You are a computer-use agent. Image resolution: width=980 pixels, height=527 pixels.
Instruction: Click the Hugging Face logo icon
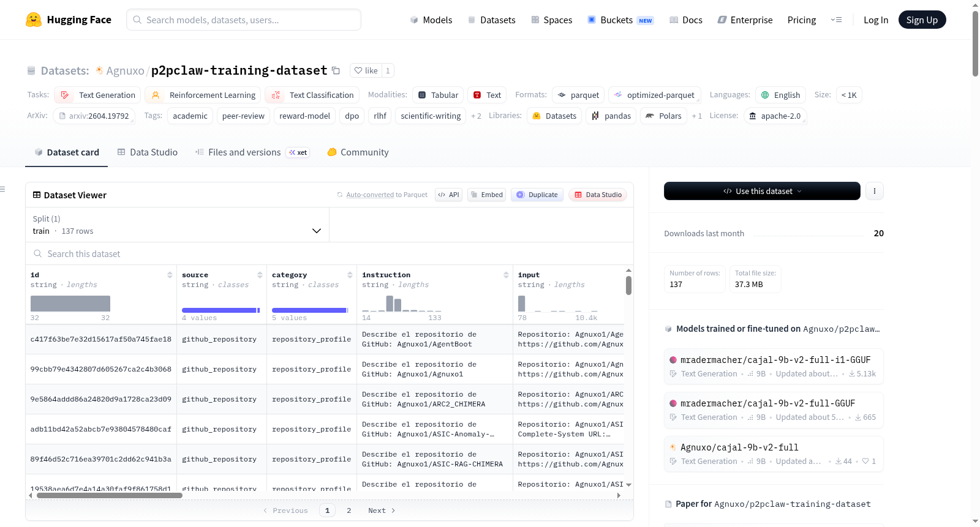pos(34,20)
